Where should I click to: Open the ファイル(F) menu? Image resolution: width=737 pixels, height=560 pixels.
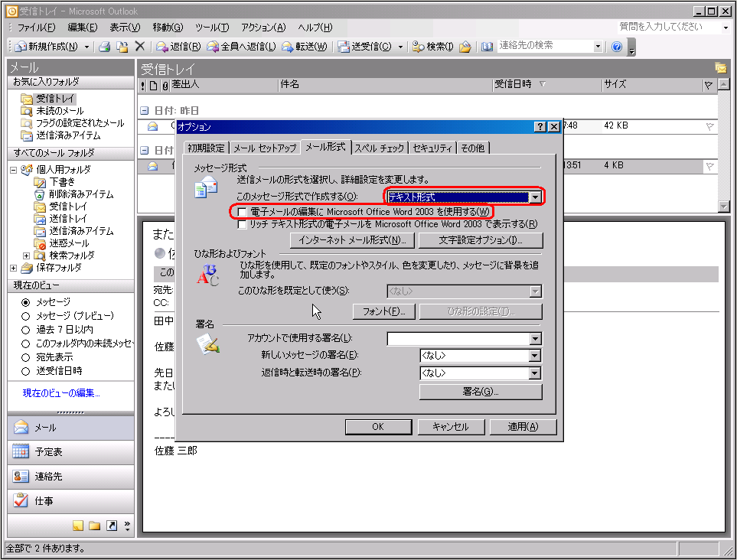(x=36, y=28)
